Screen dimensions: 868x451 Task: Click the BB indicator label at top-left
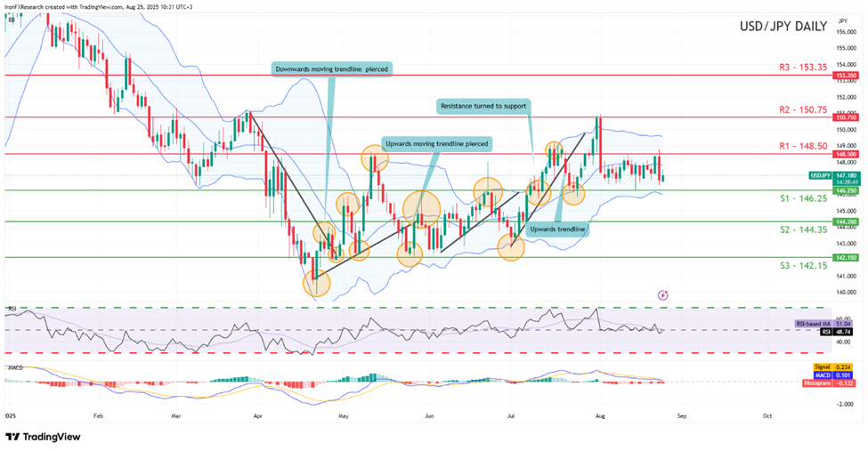pos(11,17)
